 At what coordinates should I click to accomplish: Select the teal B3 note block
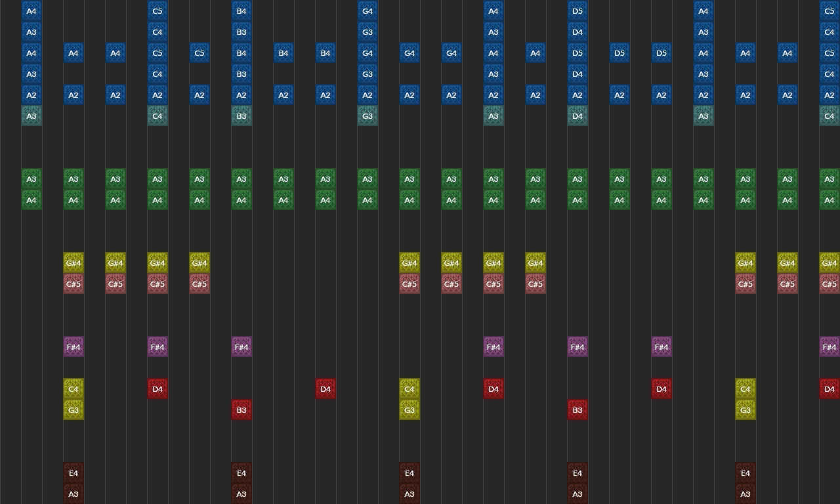[241, 116]
